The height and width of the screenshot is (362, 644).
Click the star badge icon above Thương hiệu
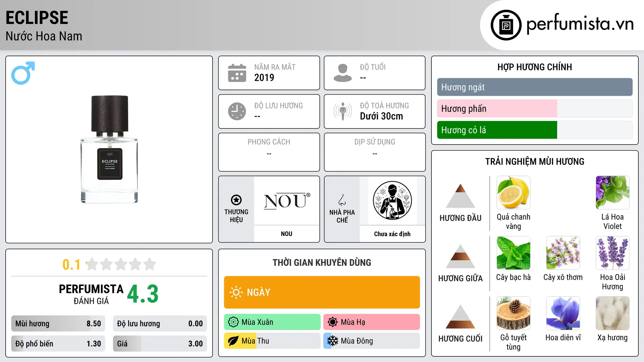click(x=236, y=200)
